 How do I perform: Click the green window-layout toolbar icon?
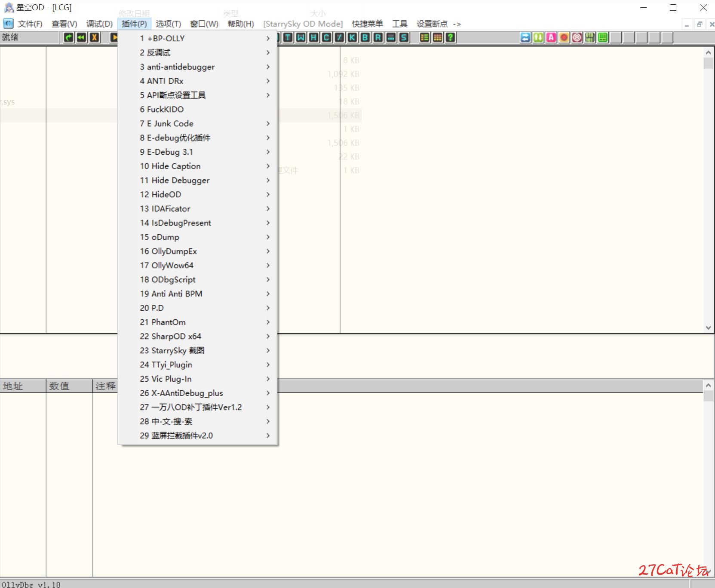point(603,37)
